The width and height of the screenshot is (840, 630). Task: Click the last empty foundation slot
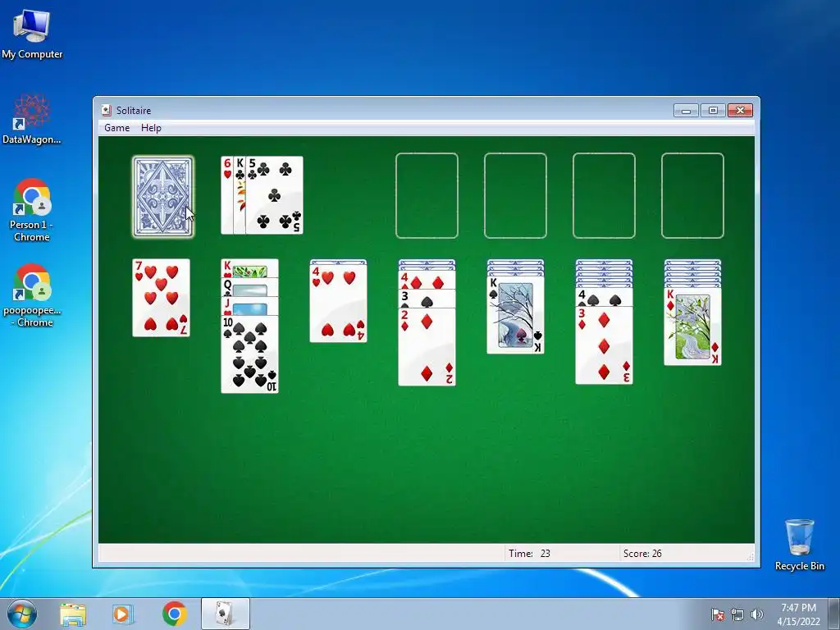point(692,195)
